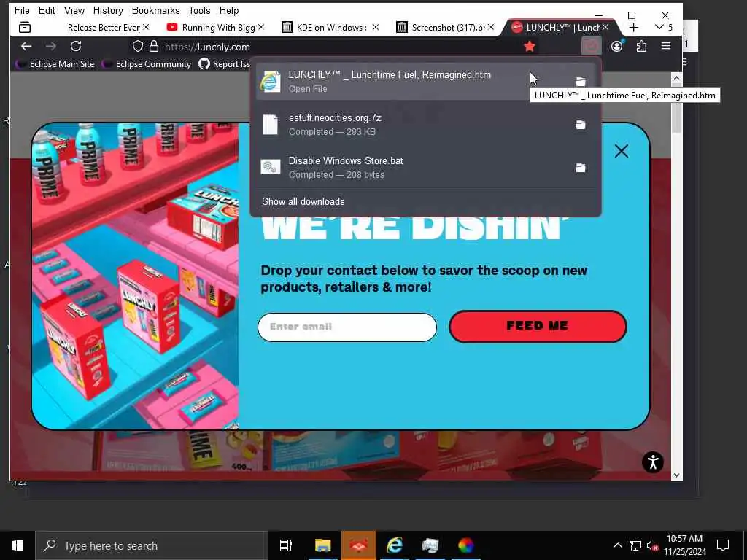Open the Firefox account menu
747x560 pixels.
coord(617,46)
